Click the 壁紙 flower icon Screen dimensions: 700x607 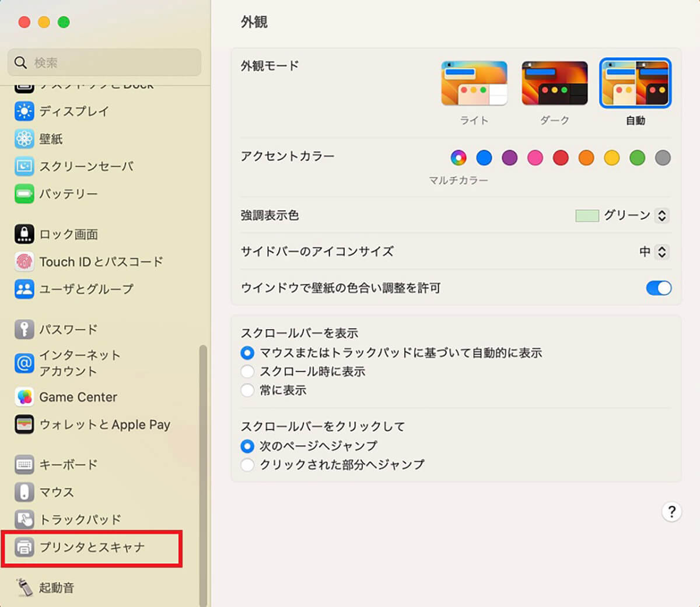[x=24, y=139]
